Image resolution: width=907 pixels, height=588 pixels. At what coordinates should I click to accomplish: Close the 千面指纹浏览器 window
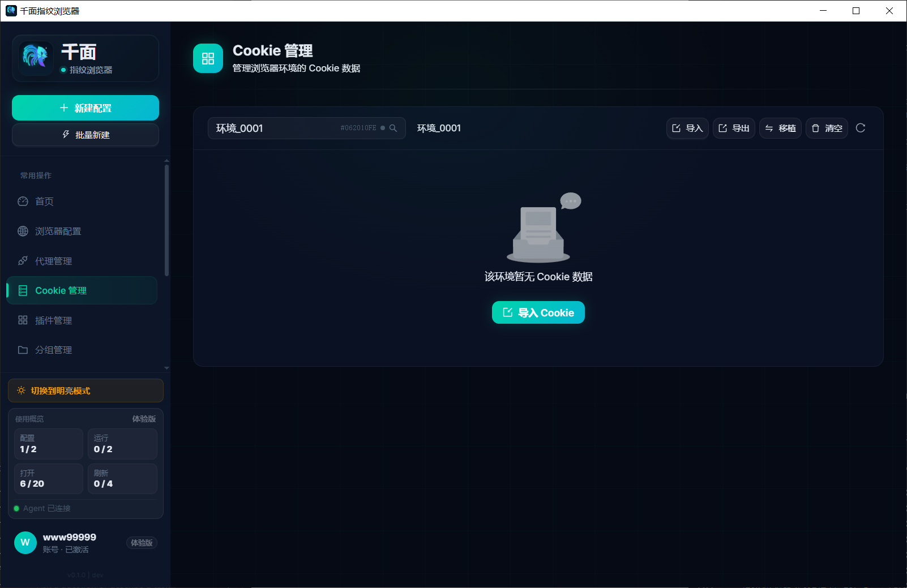(889, 11)
